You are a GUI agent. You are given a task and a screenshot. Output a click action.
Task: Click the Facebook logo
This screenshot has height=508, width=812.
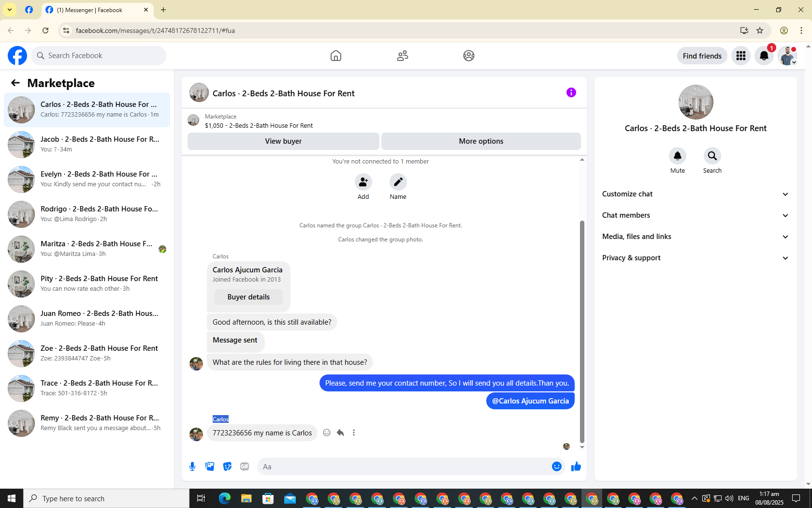(17, 56)
